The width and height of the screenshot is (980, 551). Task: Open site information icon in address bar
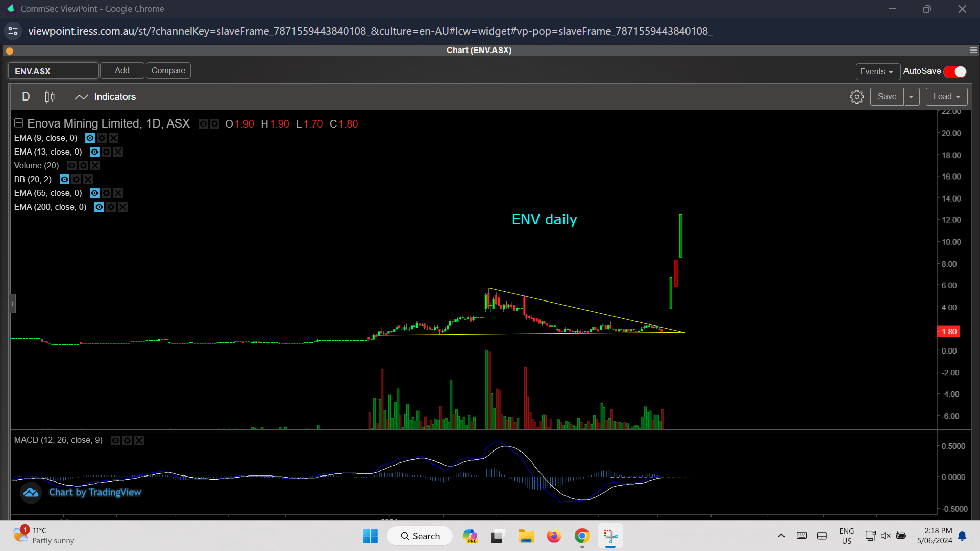click(13, 31)
